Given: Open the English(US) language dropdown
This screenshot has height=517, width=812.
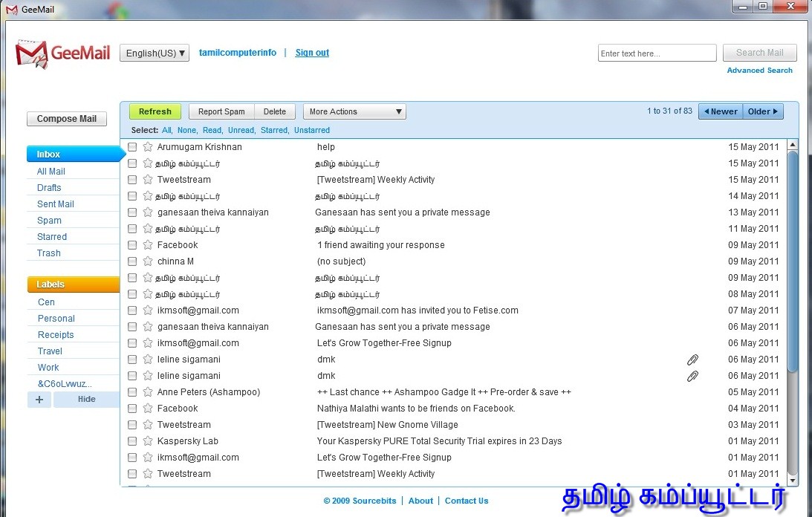Looking at the screenshot, I should (154, 52).
